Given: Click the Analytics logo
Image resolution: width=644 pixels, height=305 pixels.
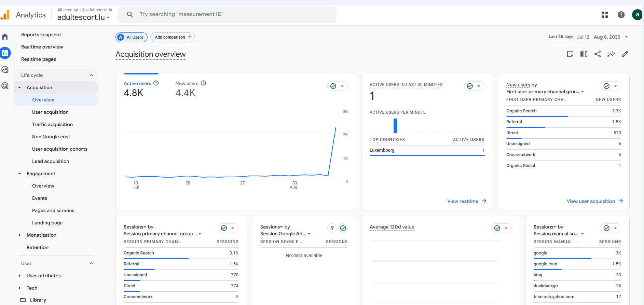Looking at the screenshot, I should point(5,15).
